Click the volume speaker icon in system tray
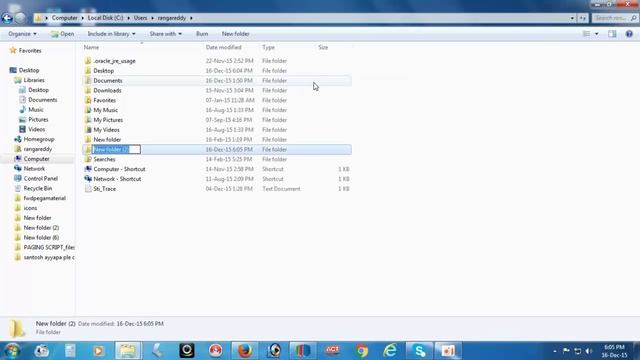Viewport: 640px width, 360px height. [x=589, y=351]
